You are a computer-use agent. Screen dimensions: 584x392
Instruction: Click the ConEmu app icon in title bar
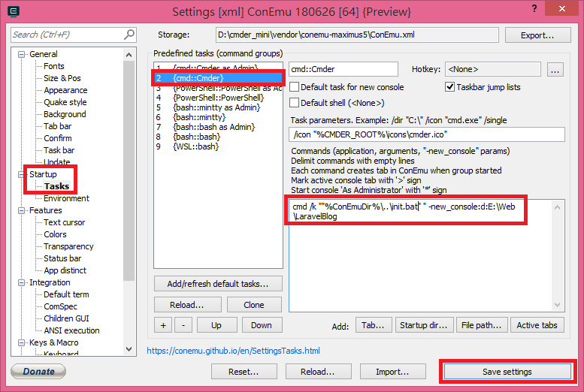(14, 11)
